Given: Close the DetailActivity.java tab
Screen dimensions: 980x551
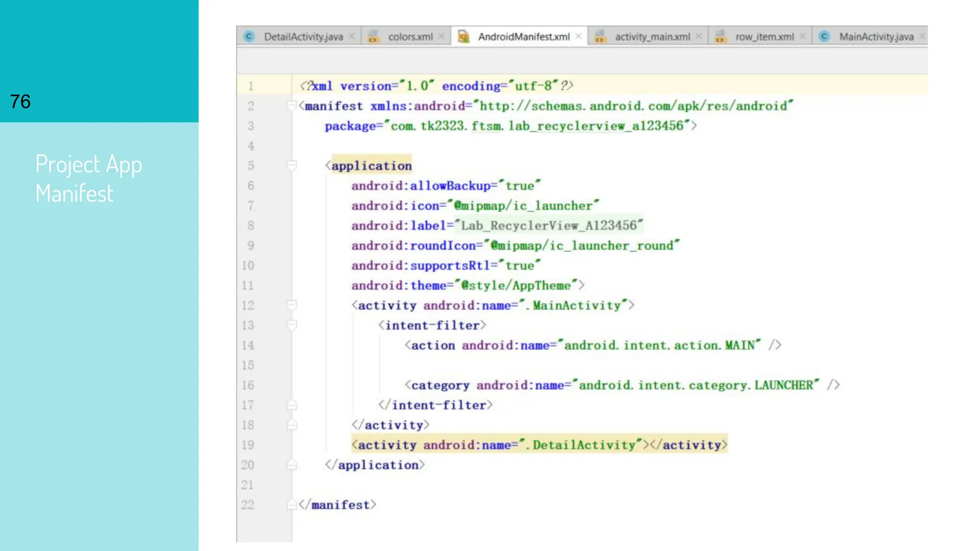Looking at the screenshot, I should [352, 36].
